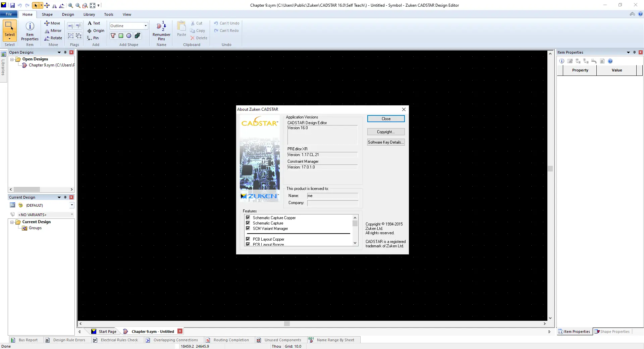Pin the Open Designs panel
644x349 pixels.
[65, 52]
